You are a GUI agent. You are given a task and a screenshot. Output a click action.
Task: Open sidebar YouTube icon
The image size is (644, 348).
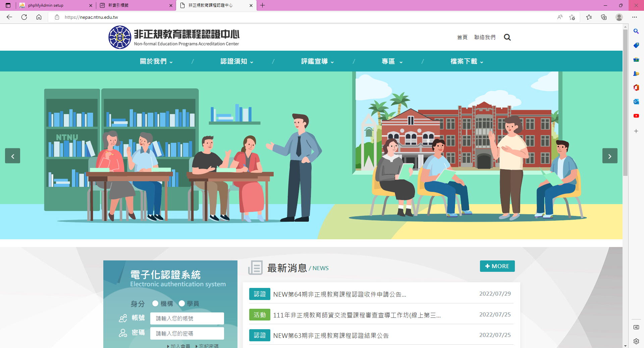tap(636, 116)
